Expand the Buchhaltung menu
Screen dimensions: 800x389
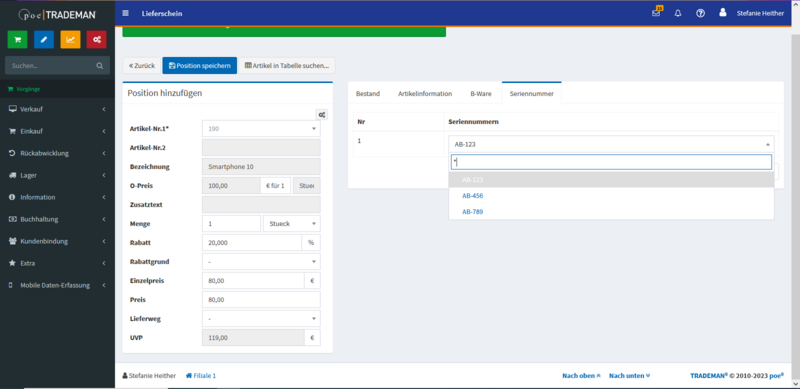pyautogui.click(x=57, y=219)
